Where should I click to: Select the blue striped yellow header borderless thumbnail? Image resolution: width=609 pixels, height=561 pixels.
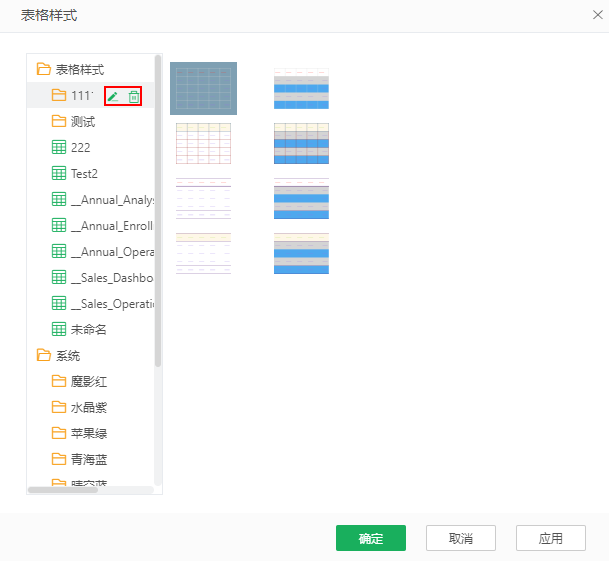click(301, 254)
